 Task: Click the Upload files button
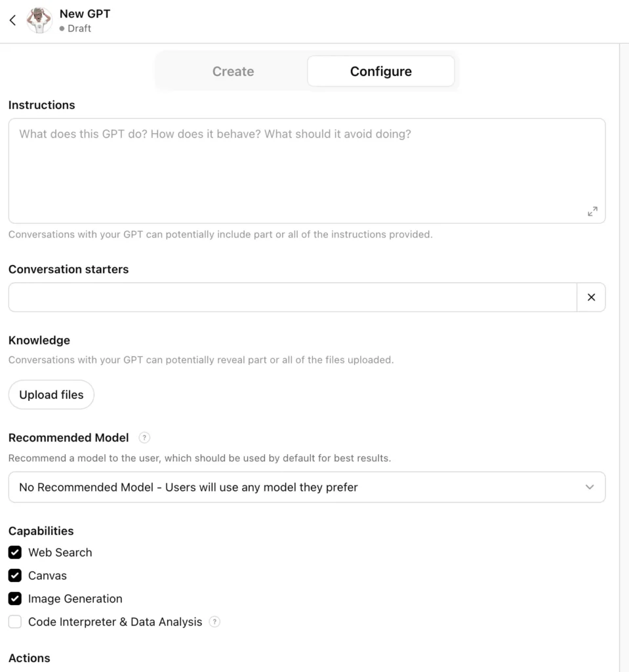click(x=51, y=395)
